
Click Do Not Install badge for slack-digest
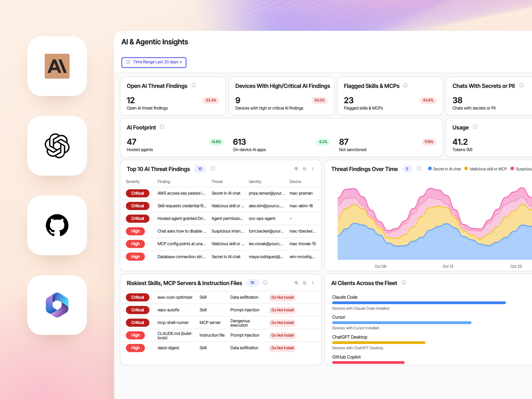click(x=282, y=348)
